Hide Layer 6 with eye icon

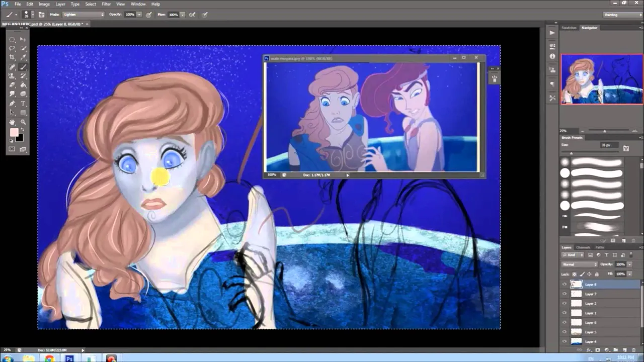[x=565, y=322]
